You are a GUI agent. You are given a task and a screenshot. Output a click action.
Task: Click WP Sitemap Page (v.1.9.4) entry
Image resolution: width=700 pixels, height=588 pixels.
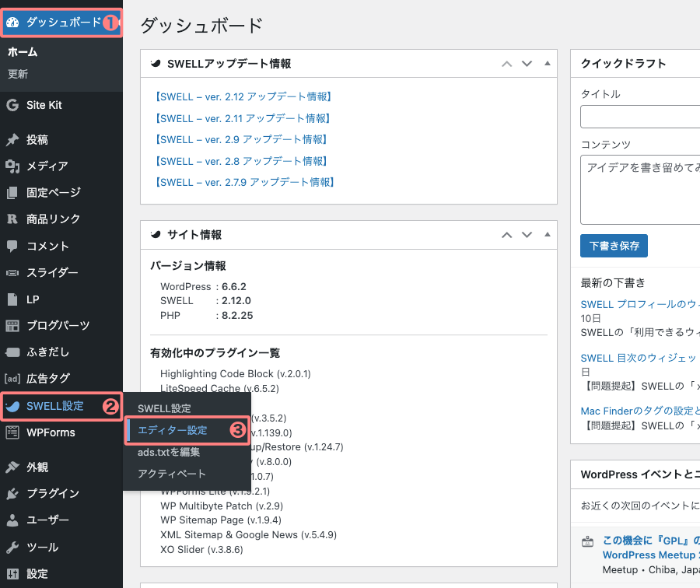click(x=221, y=520)
